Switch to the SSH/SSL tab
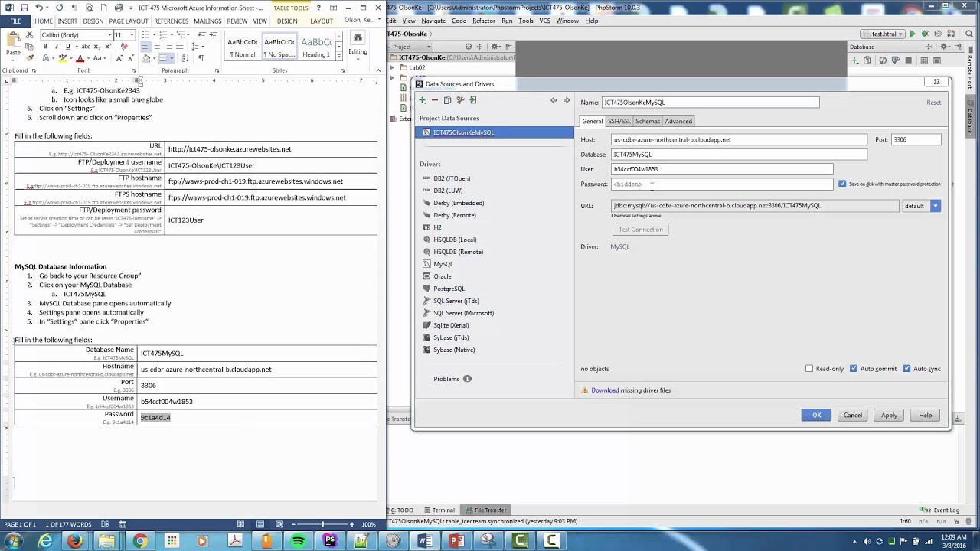 [x=619, y=121]
